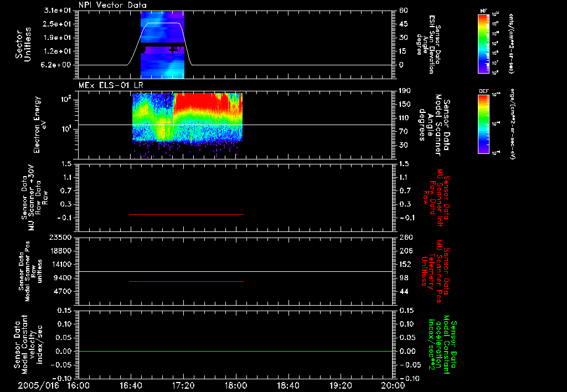The image size is (567, 392).
Task: Click the MU Scanner +30V Raw Data label
Action: click(35, 198)
